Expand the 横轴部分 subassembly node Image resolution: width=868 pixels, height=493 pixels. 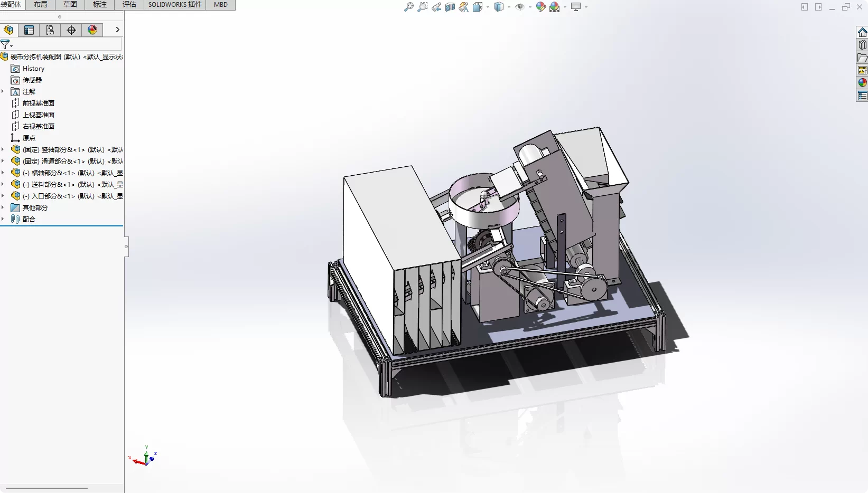click(x=3, y=173)
